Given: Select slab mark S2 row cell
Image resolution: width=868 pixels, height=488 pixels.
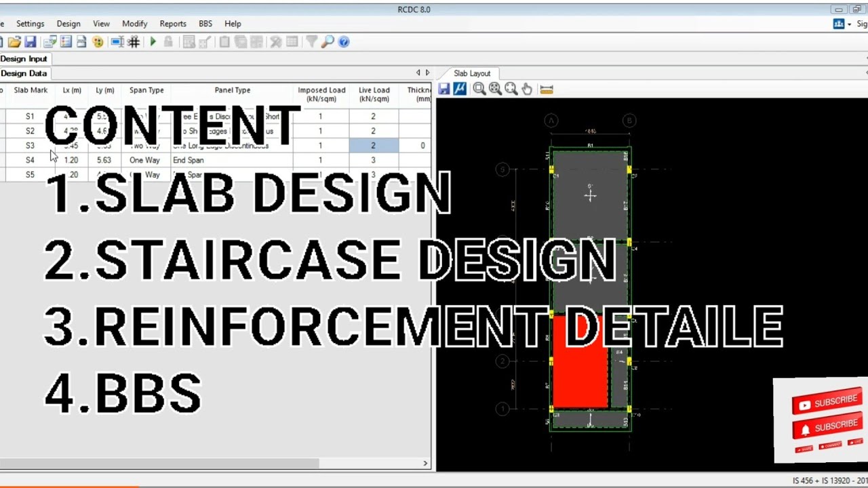Looking at the screenshot, I should pyautogui.click(x=30, y=131).
